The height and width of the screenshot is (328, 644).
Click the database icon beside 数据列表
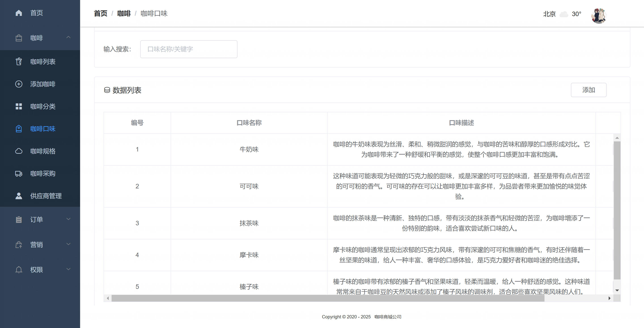107,90
